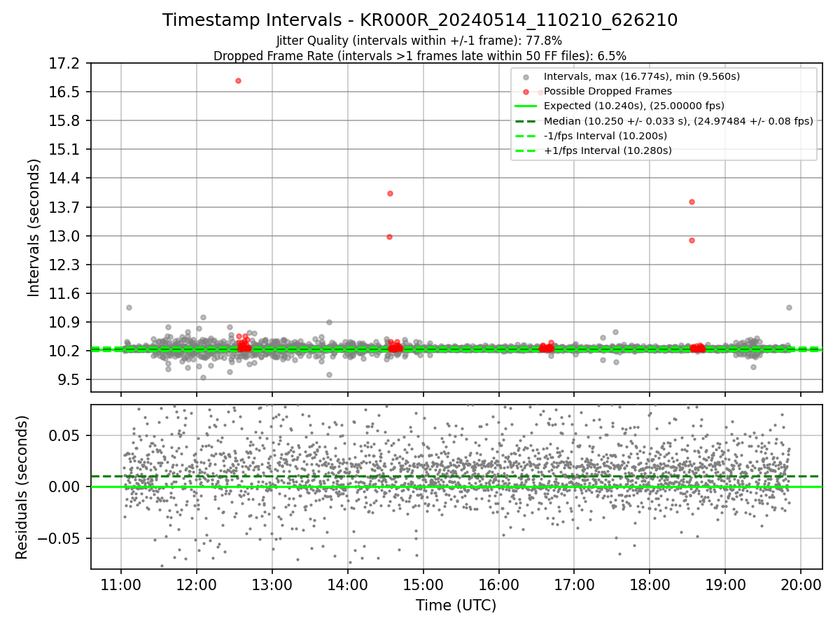Click legend entry starting with 'Median (10.250'

tap(678, 120)
